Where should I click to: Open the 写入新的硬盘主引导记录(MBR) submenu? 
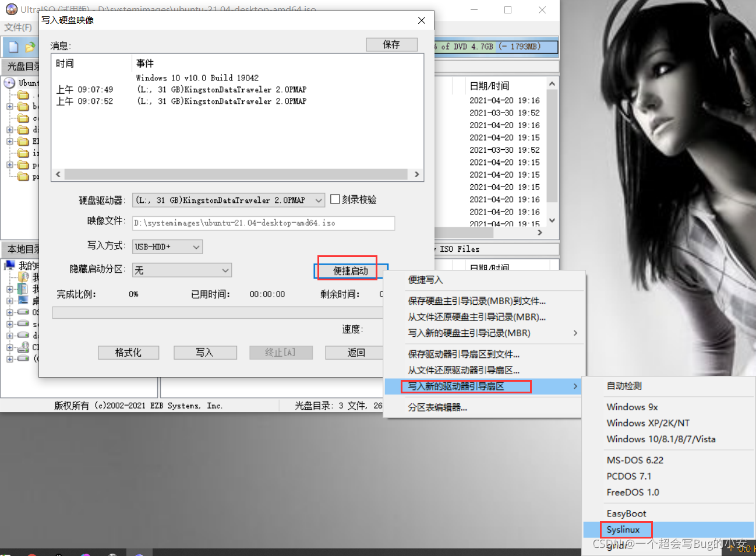click(483, 333)
